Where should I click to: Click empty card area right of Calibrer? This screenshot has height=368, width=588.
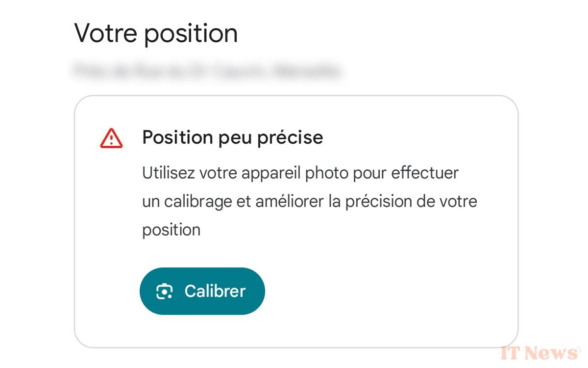(387, 291)
